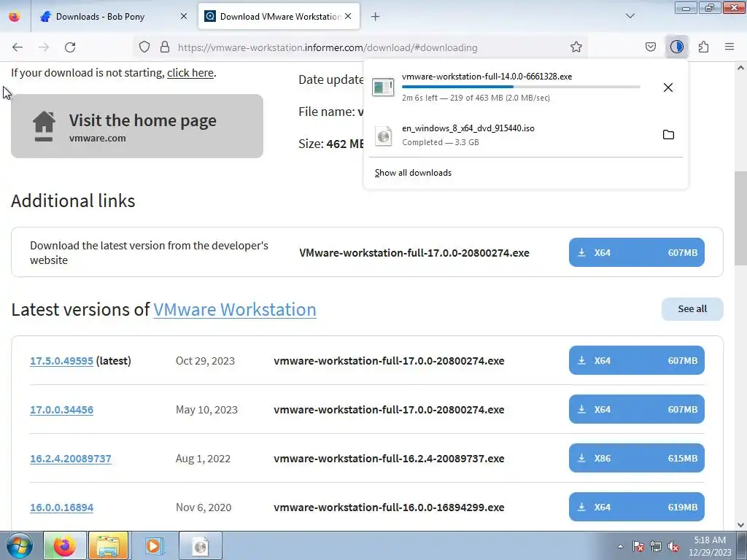
Task: Click the muted volume tray icon
Action: [x=673, y=546]
